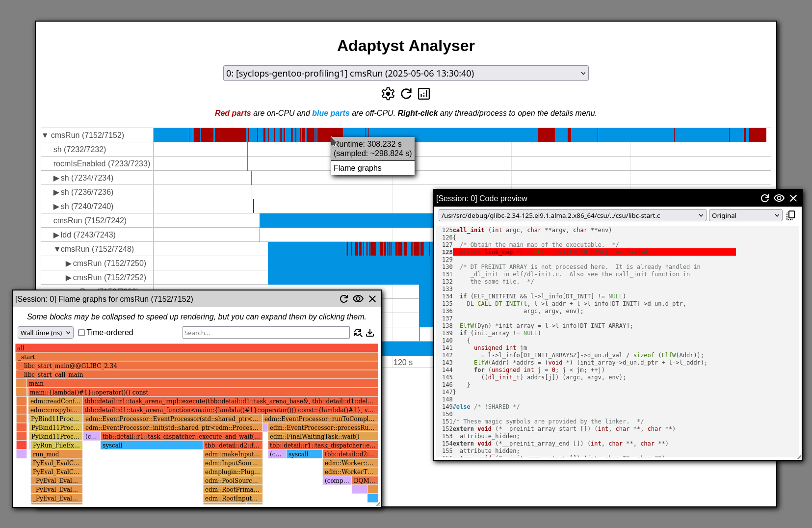
Task: Click the (comp... collapsed flame block
Action: point(338,480)
